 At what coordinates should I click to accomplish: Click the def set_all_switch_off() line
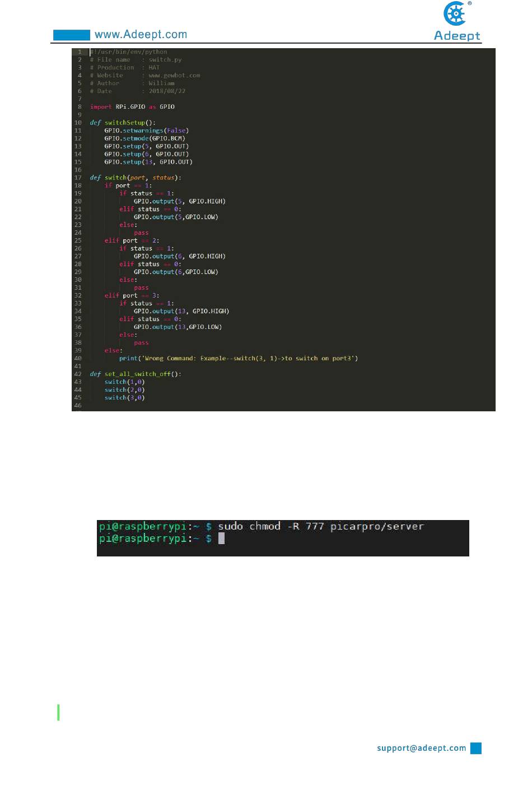click(x=136, y=374)
